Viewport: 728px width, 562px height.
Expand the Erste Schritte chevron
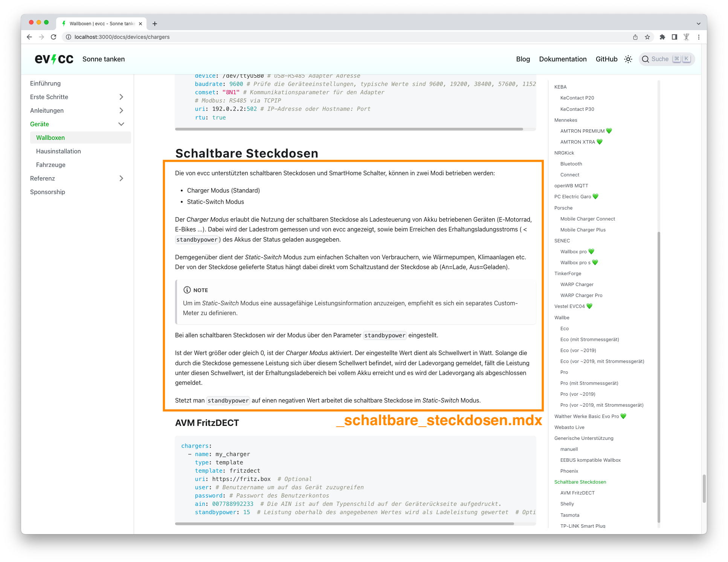121,97
